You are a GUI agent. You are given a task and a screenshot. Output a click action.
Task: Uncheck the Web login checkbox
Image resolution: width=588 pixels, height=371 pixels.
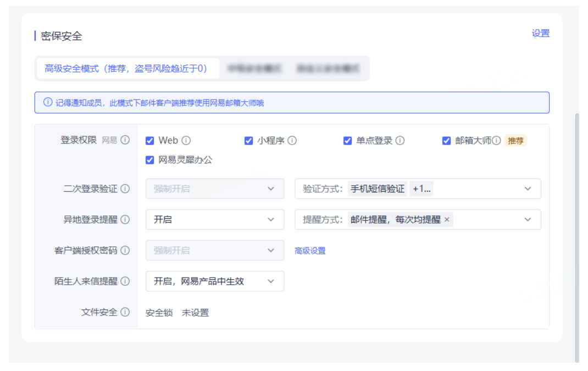click(x=149, y=141)
